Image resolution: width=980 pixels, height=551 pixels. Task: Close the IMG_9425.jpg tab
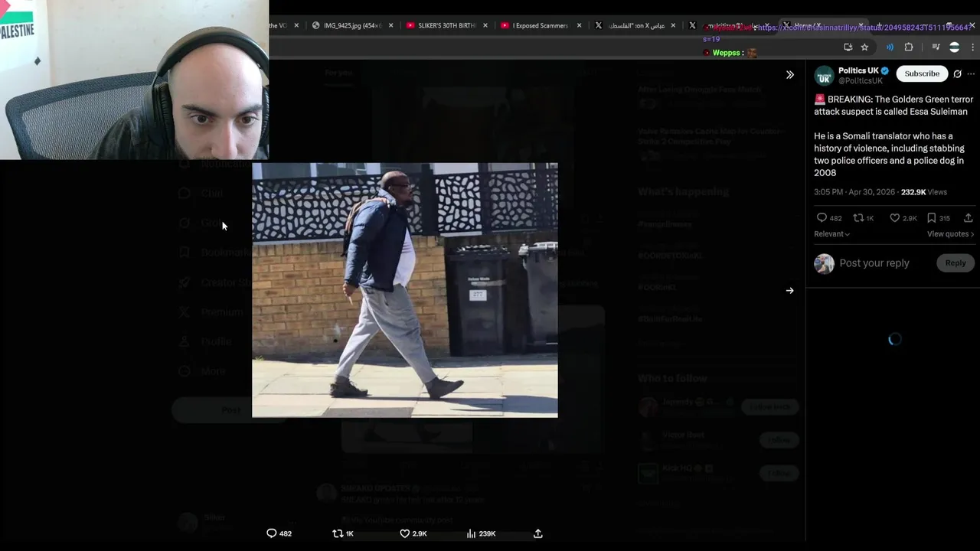(x=390, y=25)
